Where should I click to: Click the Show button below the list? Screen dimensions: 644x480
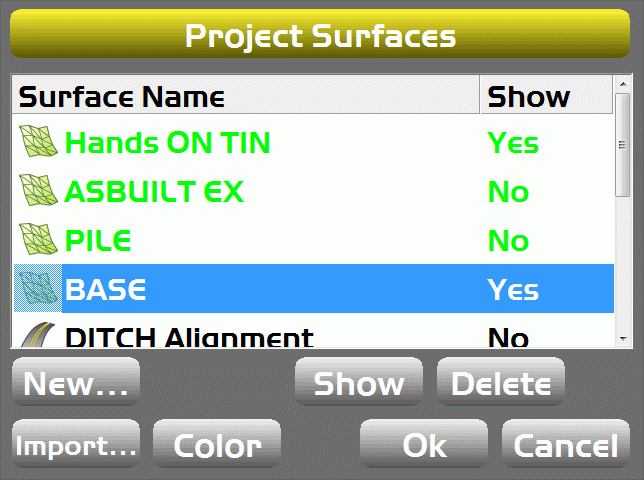click(359, 384)
